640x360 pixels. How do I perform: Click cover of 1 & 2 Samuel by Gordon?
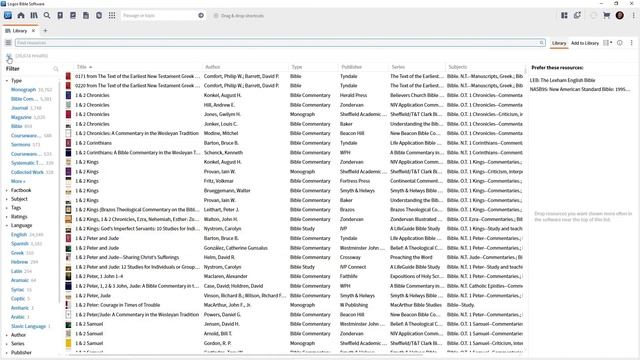pos(68,343)
